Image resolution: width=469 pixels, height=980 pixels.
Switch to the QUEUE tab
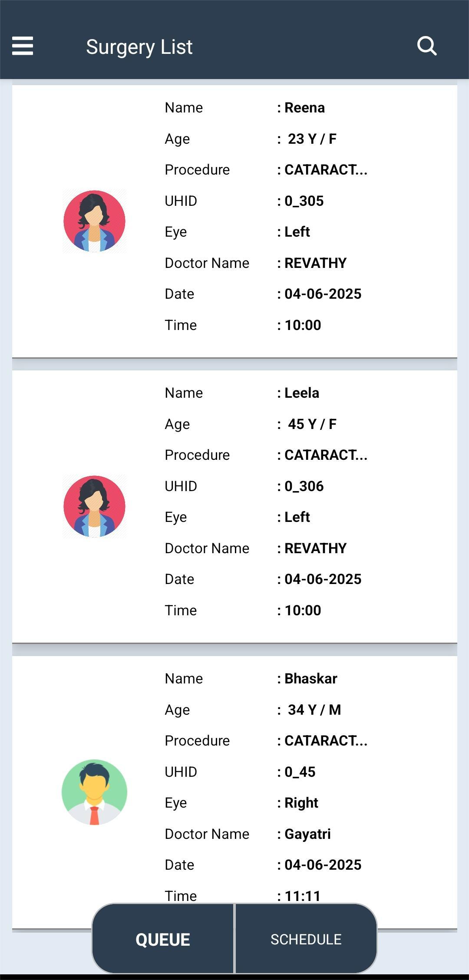coord(163,940)
